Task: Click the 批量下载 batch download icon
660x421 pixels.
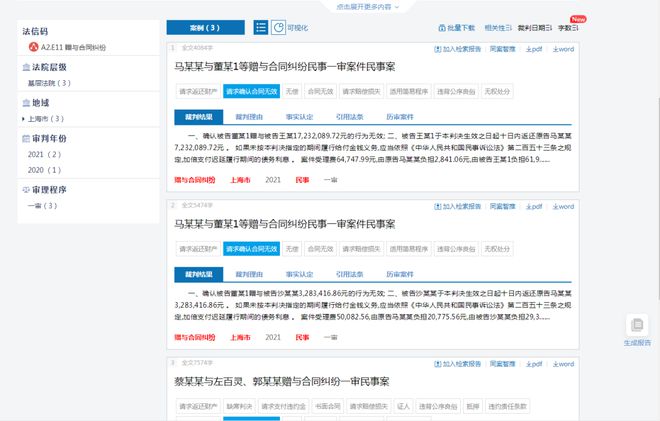Action: point(442,28)
